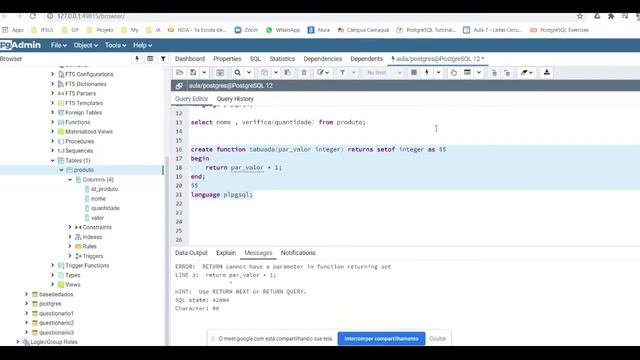
Task: Click the Filter funnel icon in query toolbar
Action: pyautogui.click(x=342, y=73)
